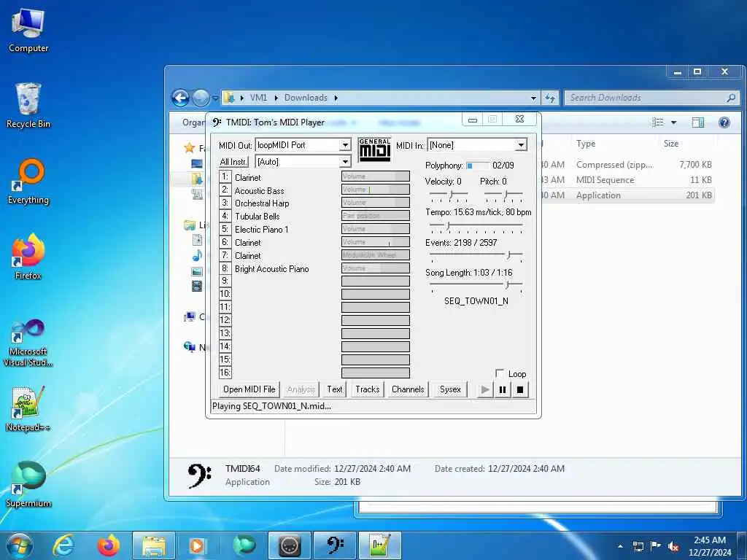Pause the MIDI playback
This screenshot has height=560, width=747.
502,389
